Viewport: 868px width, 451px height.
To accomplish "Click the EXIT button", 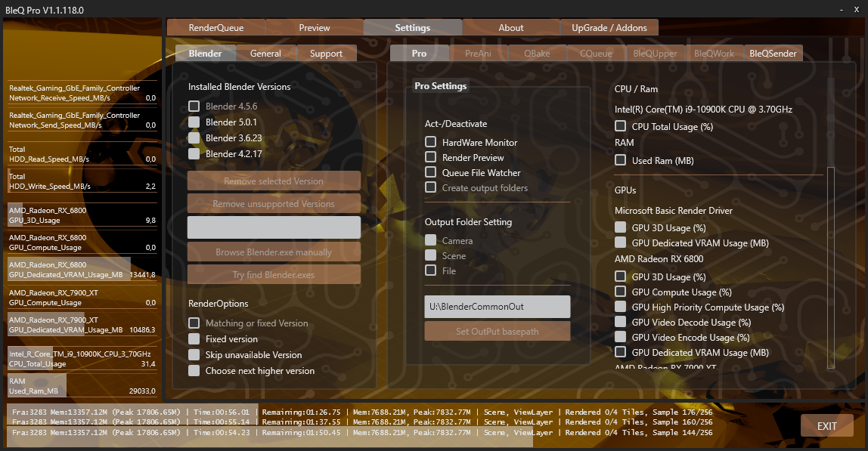I will 827,425.
